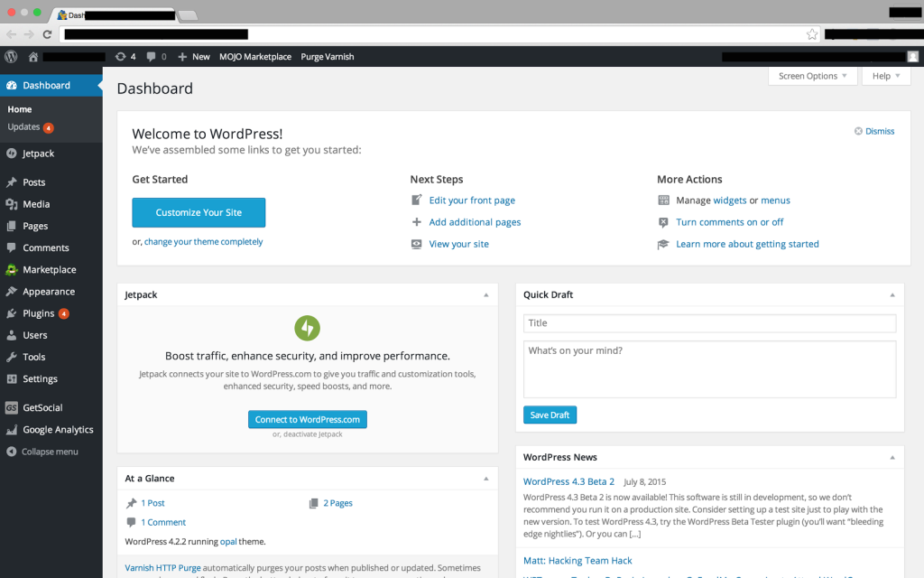Image resolution: width=924 pixels, height=578 pixels.
Task: Dismiss the Welcome to WordPress panel
Action: pos(873,131)
